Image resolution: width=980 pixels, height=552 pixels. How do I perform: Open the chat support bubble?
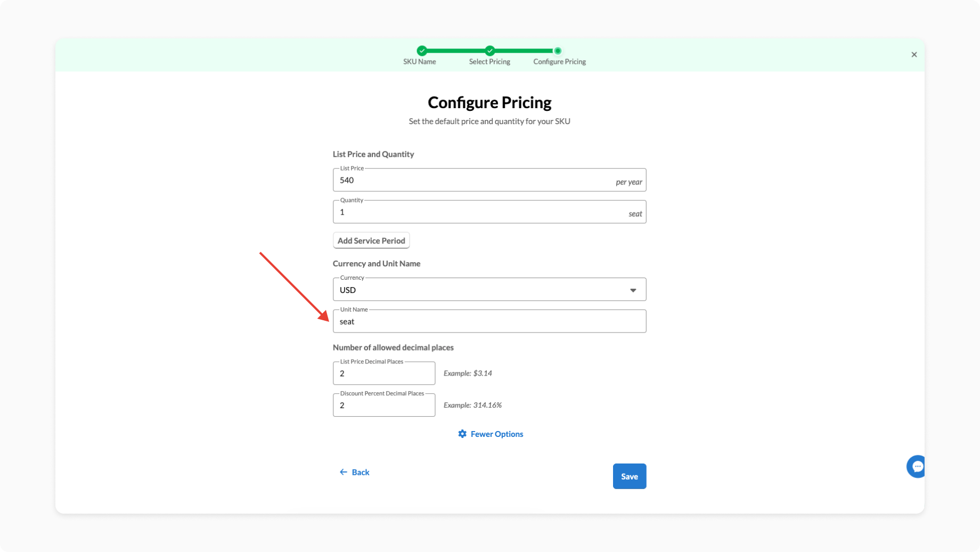coord(917,467)
